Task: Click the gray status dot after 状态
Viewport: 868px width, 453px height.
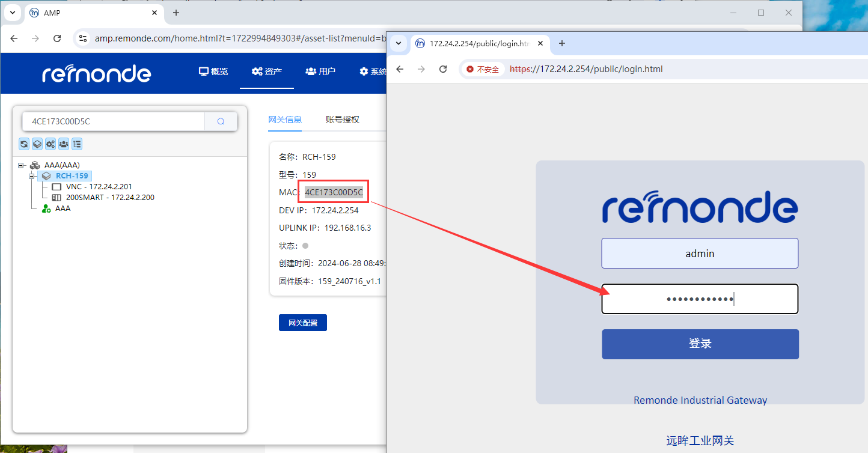Action: (305, 246)
